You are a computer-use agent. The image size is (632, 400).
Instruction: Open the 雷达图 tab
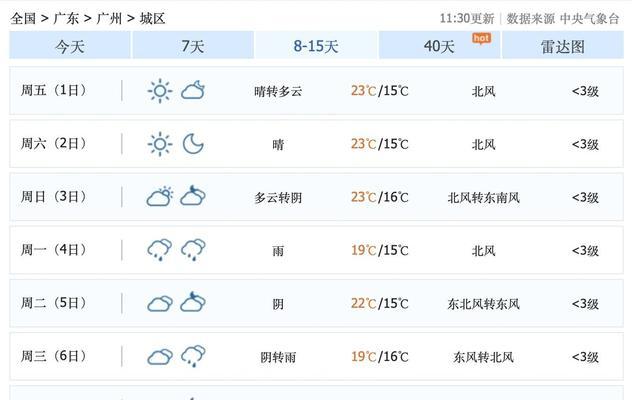(x=563, y=45)
